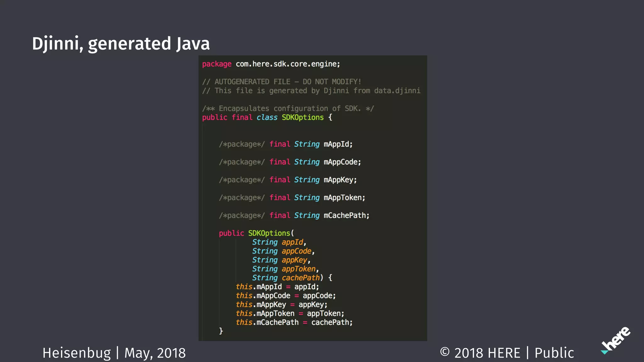Click the assignment 'this.mAppKey = appKey;'
Image resolution: width=644 pixels, height=362 pixels.
[x=282, y=305]
